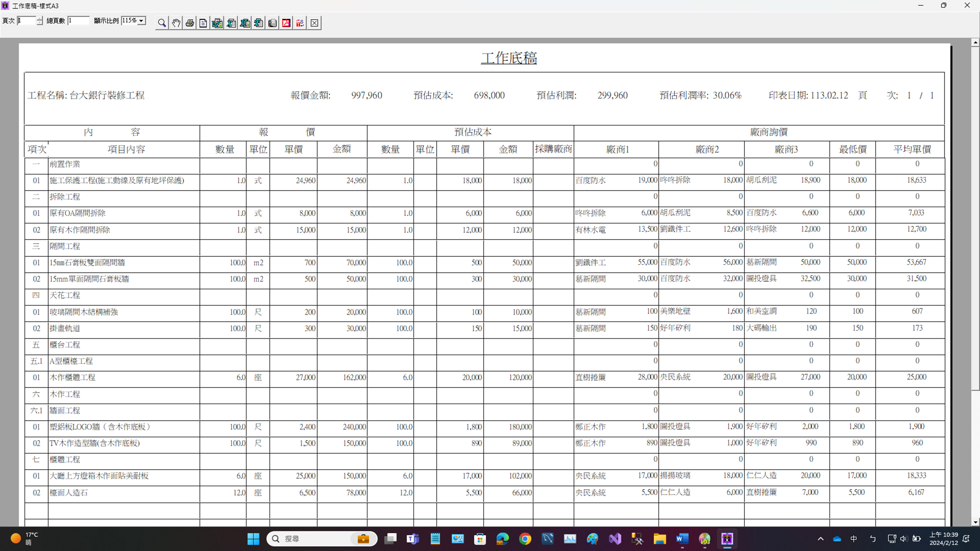Click the profit rate 30.06%
This screenshot has width=980, height=551.
[727, 95]
